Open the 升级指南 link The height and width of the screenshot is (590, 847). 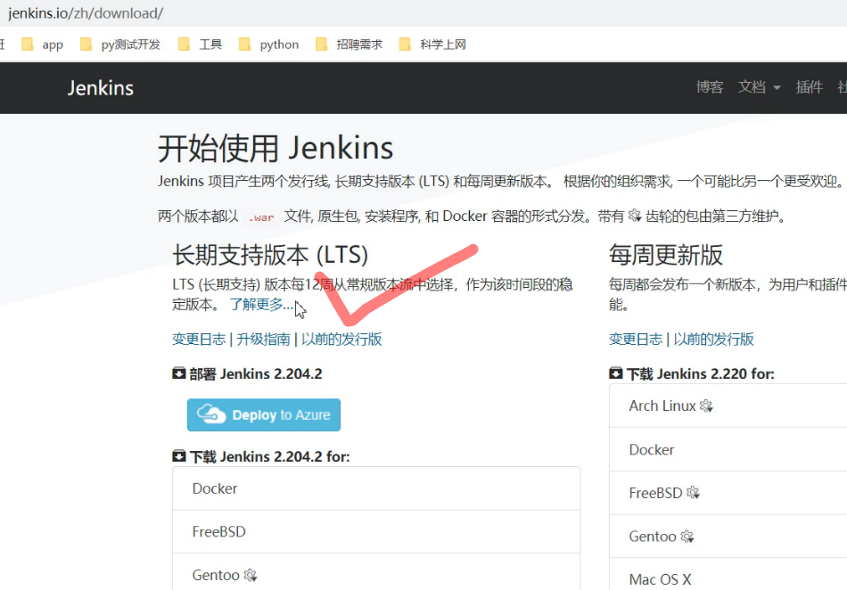263,339
